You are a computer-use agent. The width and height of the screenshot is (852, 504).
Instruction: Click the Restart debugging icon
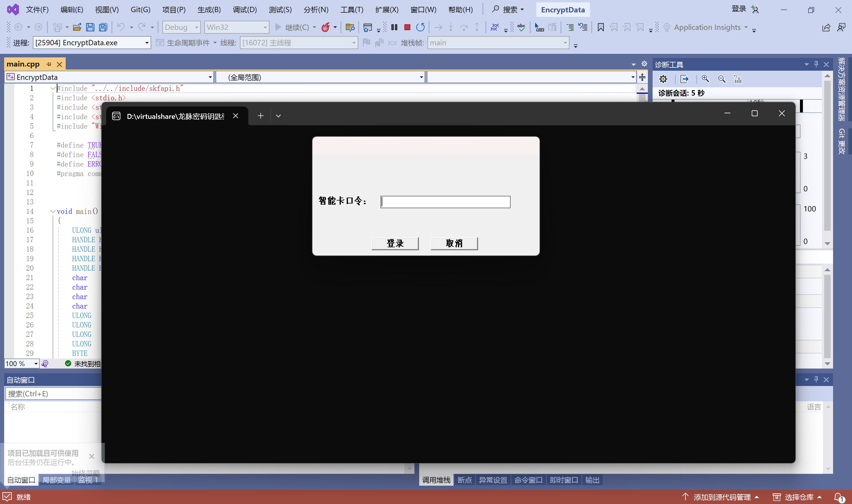coord(420,27)
